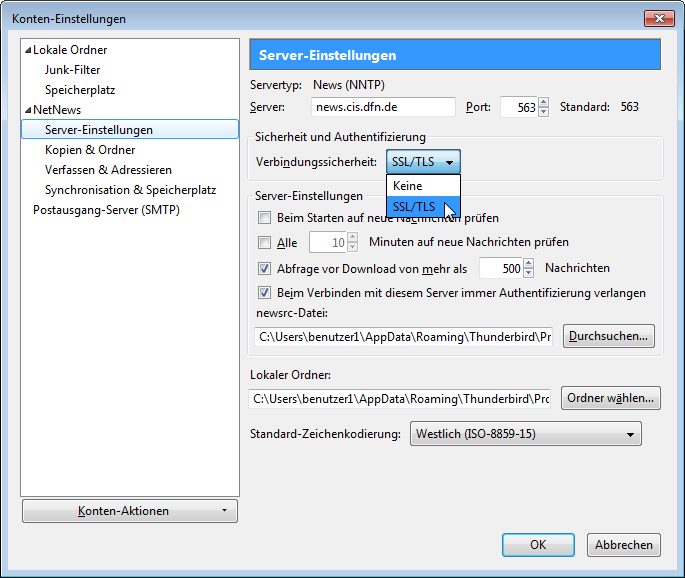This screenshot has width=685, height=578.
Task: Disable always require authentication checkbox
Action: (265, 293)
